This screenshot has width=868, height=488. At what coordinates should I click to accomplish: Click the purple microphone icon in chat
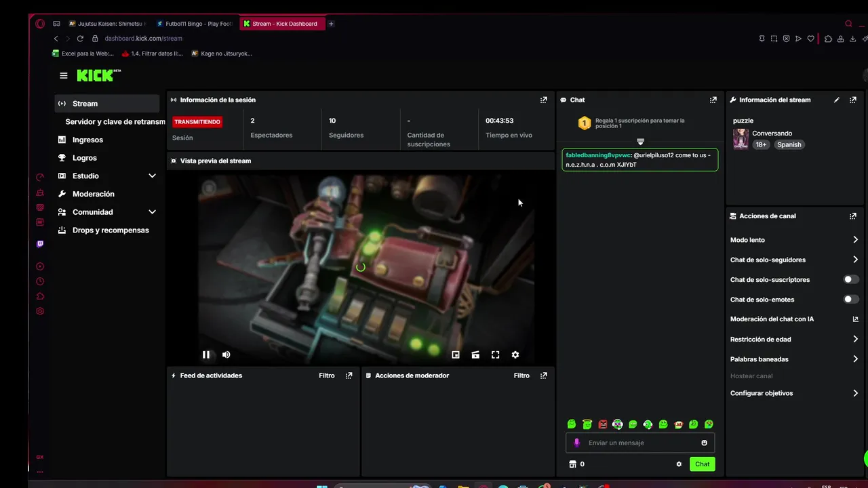[577, 443]
